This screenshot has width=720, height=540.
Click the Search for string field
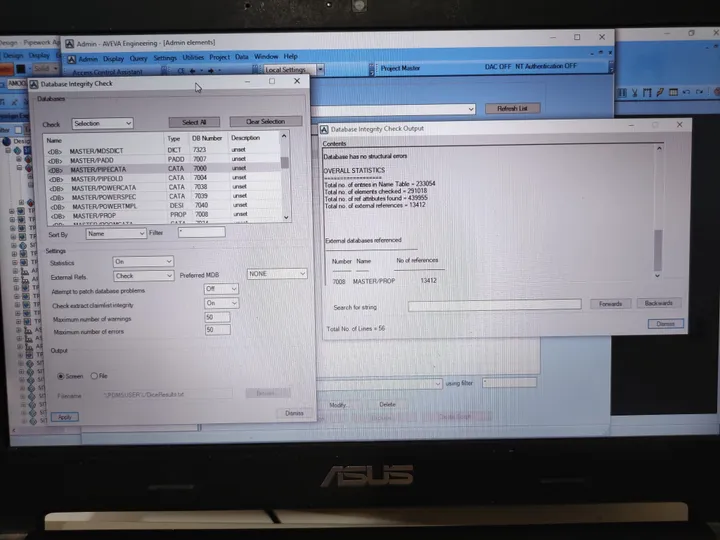pyautogui.click(x=495, y=305)
